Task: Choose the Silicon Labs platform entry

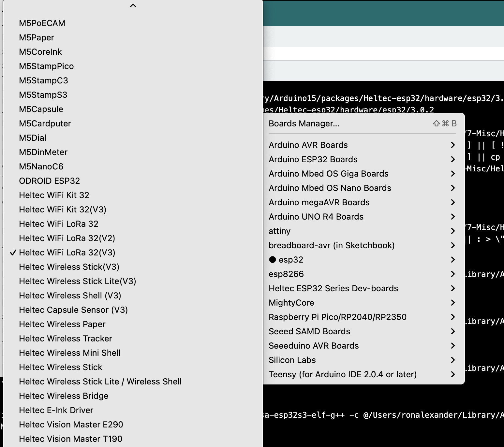Action: [x=292, y=360]
